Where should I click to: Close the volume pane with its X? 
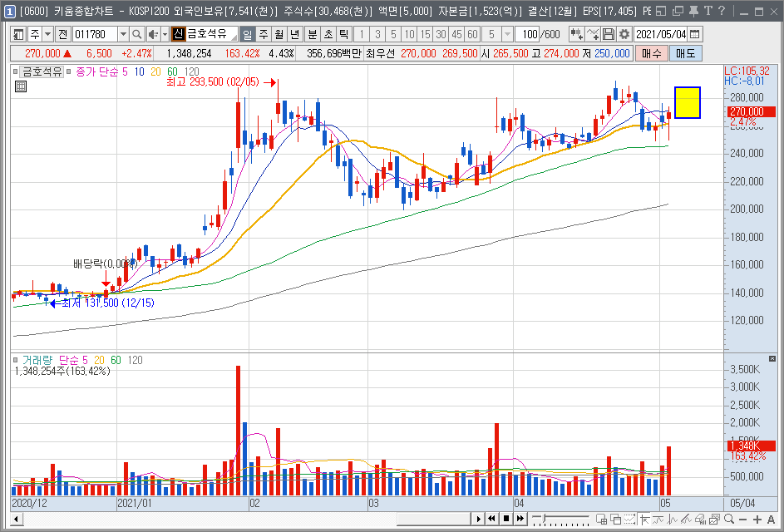[772, 358]
